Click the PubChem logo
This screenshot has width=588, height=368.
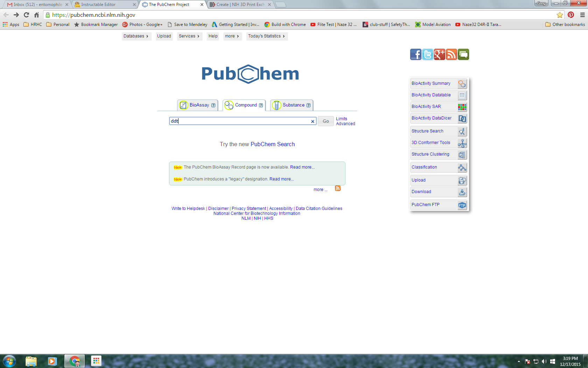[x=250, y=74]
